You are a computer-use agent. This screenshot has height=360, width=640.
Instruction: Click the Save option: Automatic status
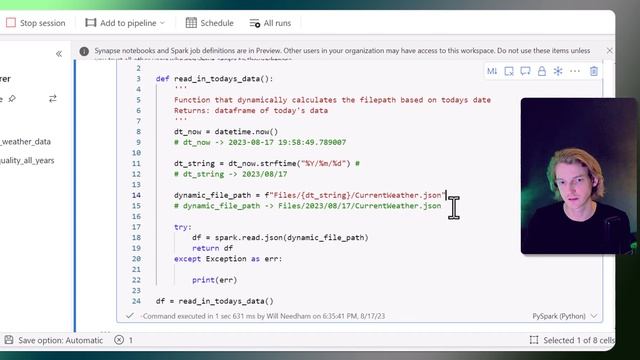coord(54,340)
